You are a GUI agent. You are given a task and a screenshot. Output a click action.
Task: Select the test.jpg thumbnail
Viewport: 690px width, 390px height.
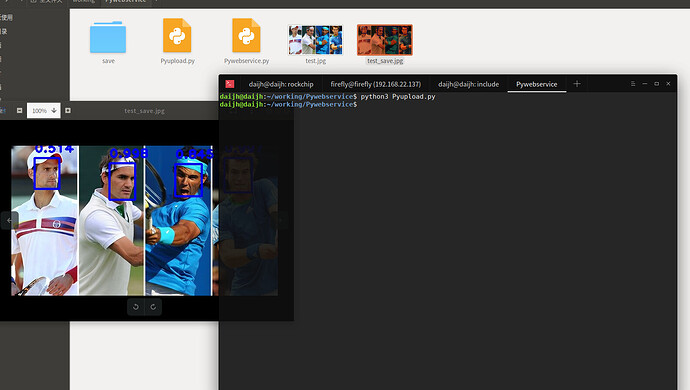[x=315, y=40]
